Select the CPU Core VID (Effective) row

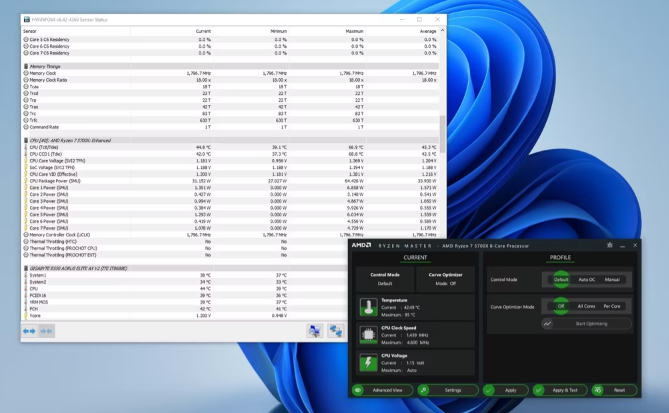coord(230,174)
